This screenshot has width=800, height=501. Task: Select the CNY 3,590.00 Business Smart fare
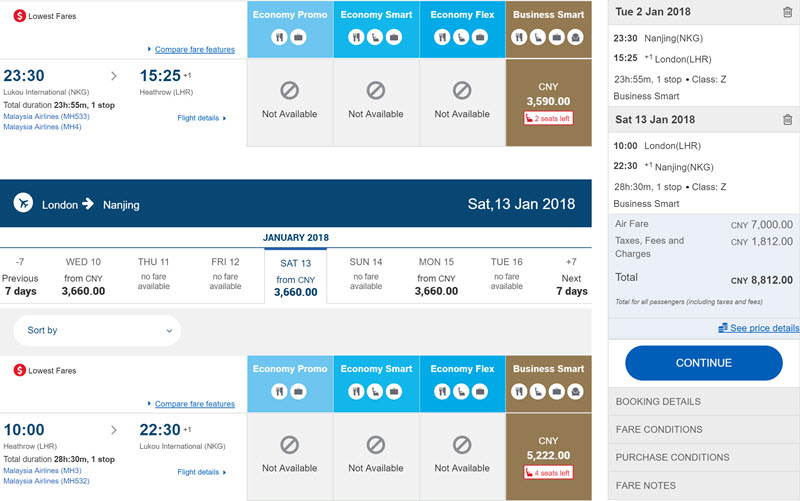[x=548, y=103]
